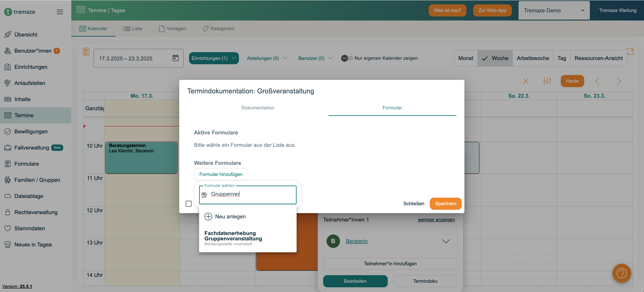
Task: Open Familien / Gruppen in the sidebar
Action: coord(35,180)
